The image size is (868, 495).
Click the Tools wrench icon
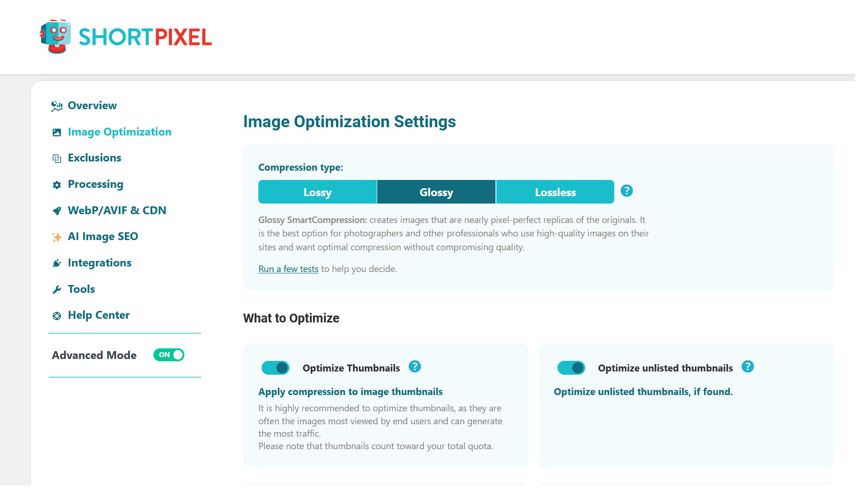coord(57,290)
